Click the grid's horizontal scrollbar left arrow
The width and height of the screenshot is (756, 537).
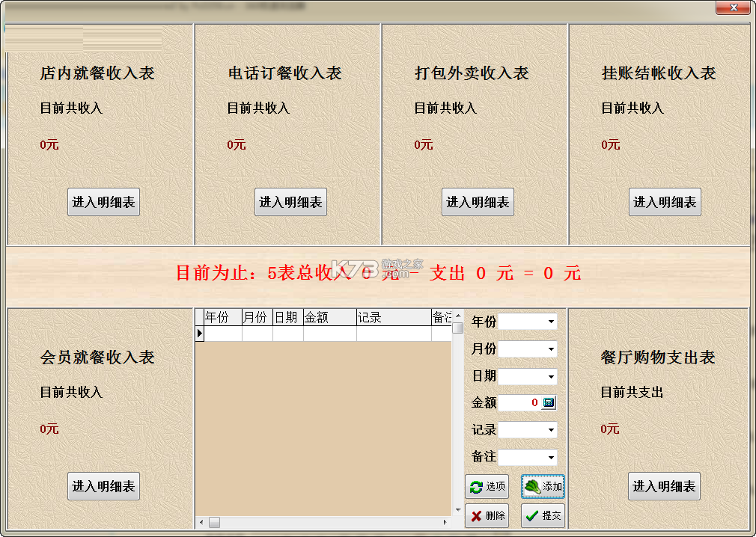[201, 522]
